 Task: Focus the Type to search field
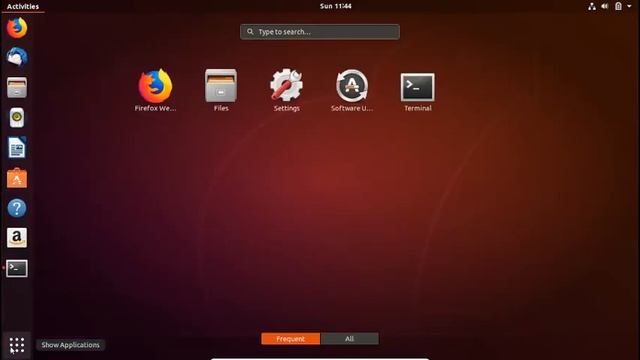pyautogui.click(x=320, y=32)
